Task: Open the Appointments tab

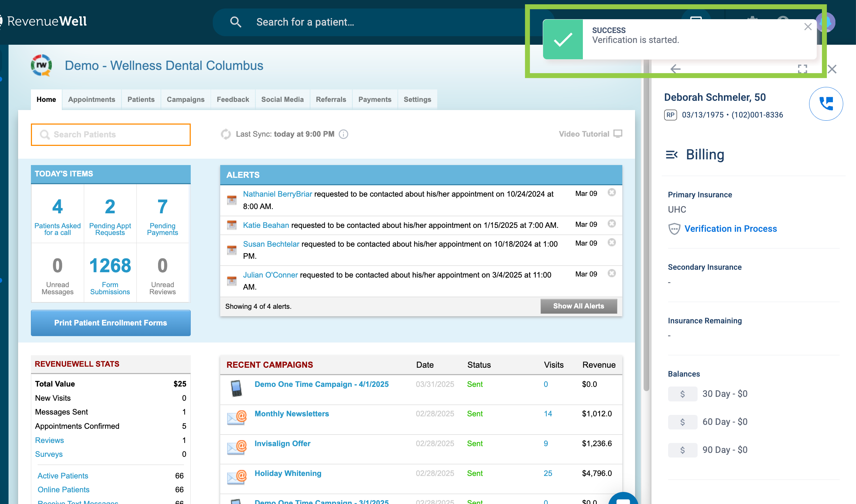Action: pos(92,100)
